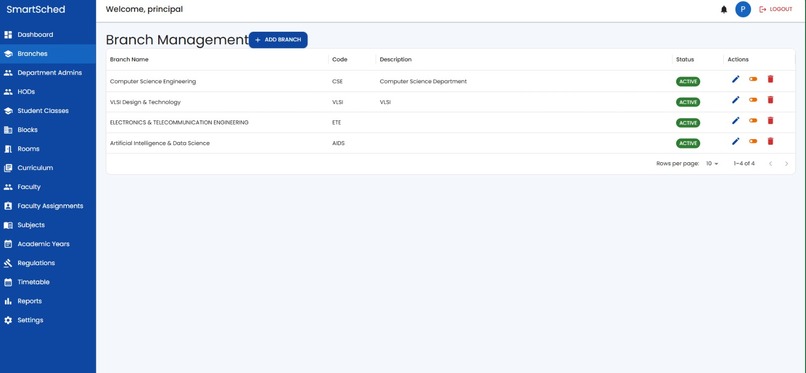
Task: Delete the AIDS branch row
Action: 770,141
